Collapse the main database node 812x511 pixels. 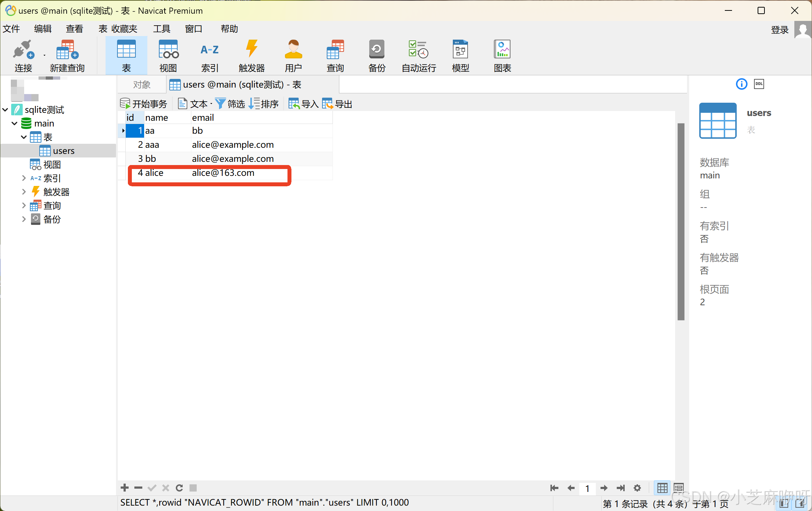14,123
